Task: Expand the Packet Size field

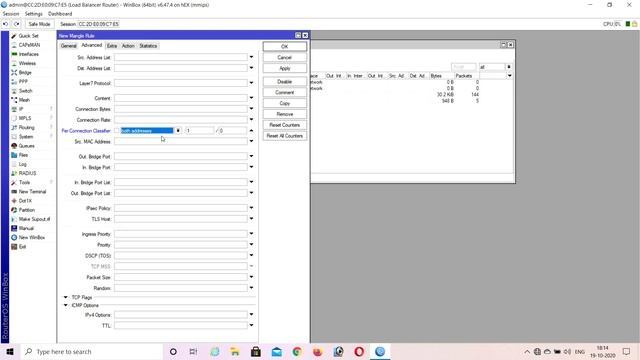Action: tap(251, 277)
